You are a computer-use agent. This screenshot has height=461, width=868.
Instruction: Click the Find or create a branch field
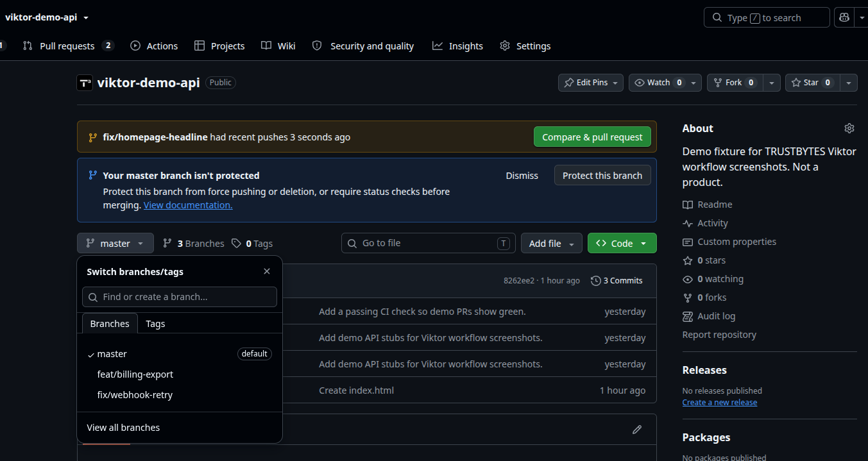coord(180,297)
